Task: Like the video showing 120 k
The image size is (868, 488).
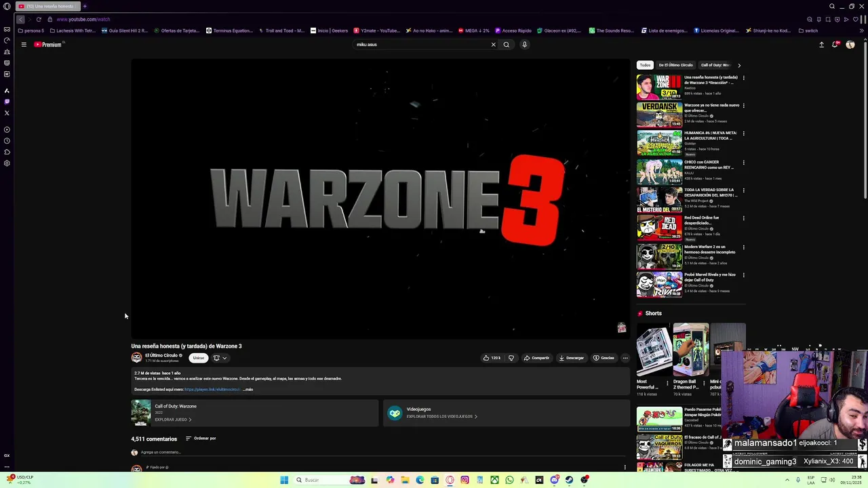Action: pyautogui.click(x=492, y=358)
